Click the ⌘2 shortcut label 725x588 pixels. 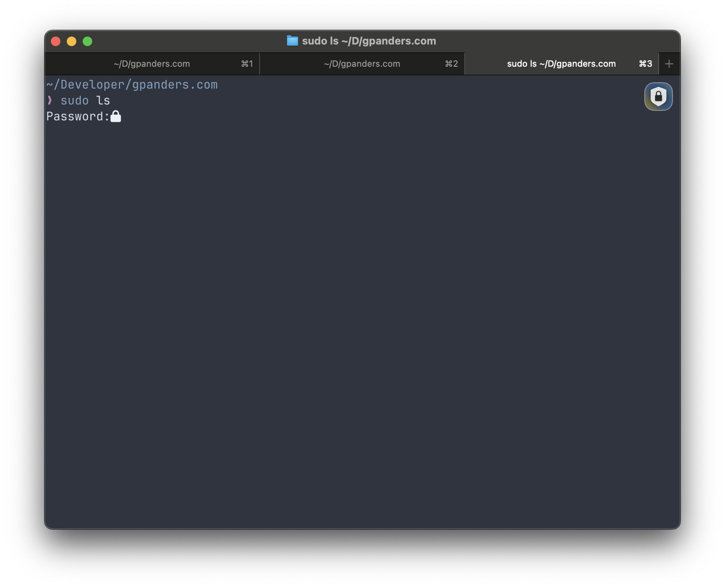pos(451,64)
